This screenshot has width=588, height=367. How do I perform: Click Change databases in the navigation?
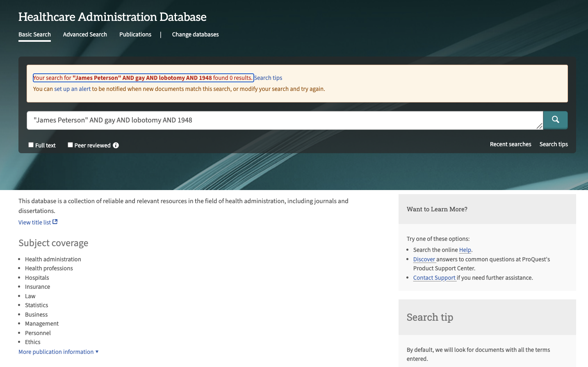[x=195, y=34]
